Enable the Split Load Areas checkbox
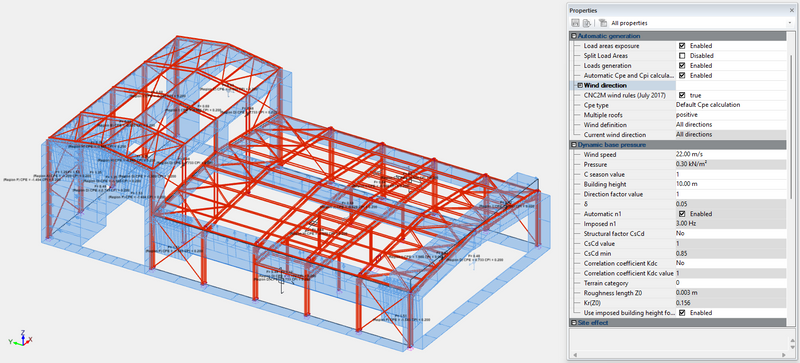 [x=682, y=56]
